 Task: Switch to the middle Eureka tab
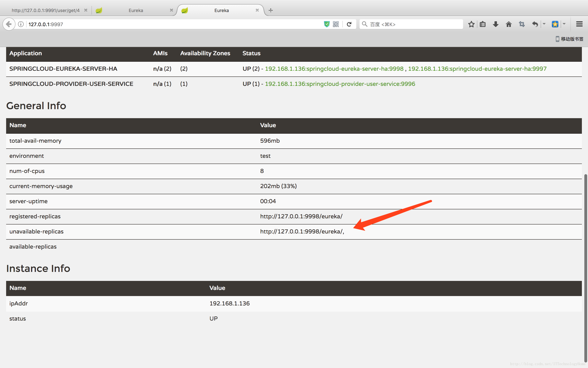coord(136,10)
